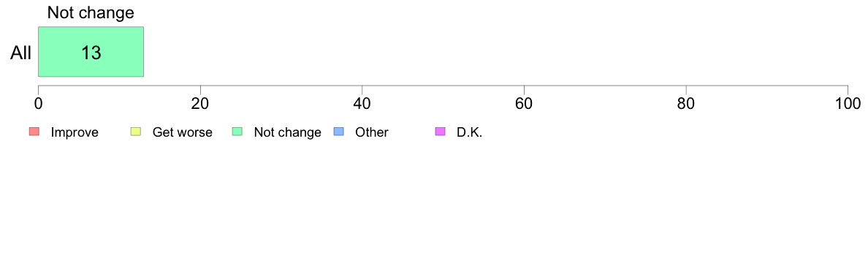
Task: Click the blue Other legend swatch
Action: tap(339, 132)
